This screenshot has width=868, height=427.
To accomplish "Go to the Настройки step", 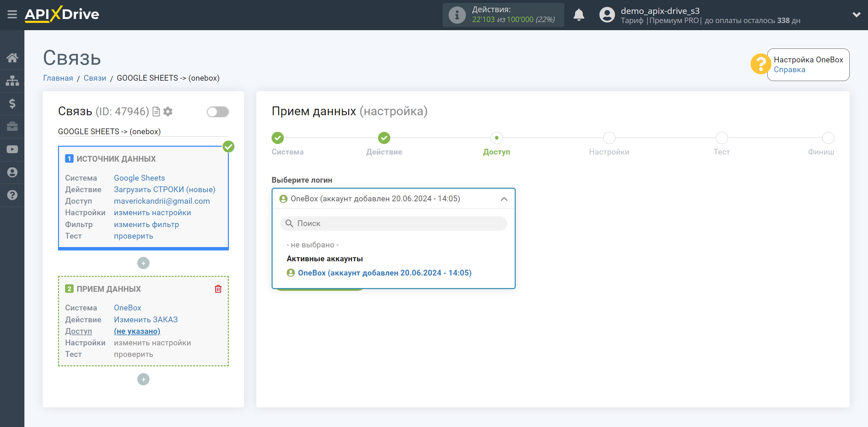I will pyautogui.click(x=609, y=138).
